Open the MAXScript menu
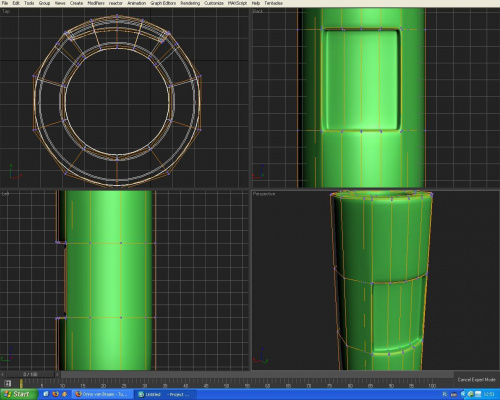This screenshot has width=500, height=400. [x=237, y=3]
